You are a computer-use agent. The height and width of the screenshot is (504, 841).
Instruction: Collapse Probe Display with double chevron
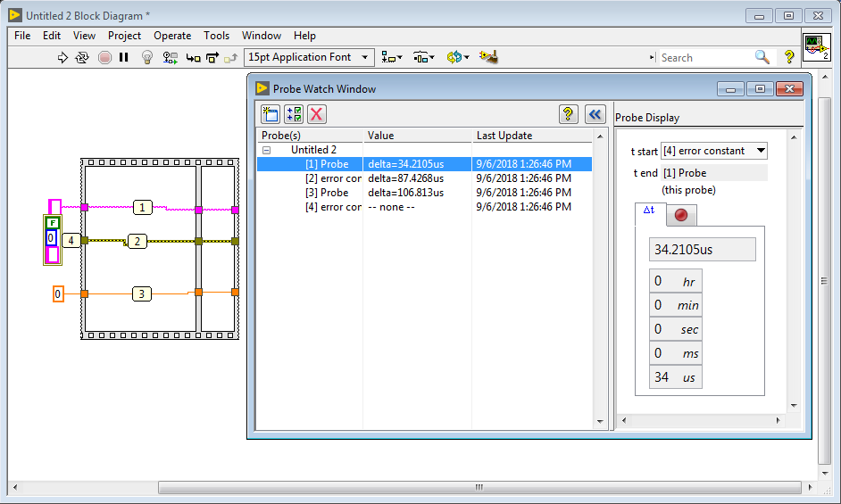(x=595, y=114)
